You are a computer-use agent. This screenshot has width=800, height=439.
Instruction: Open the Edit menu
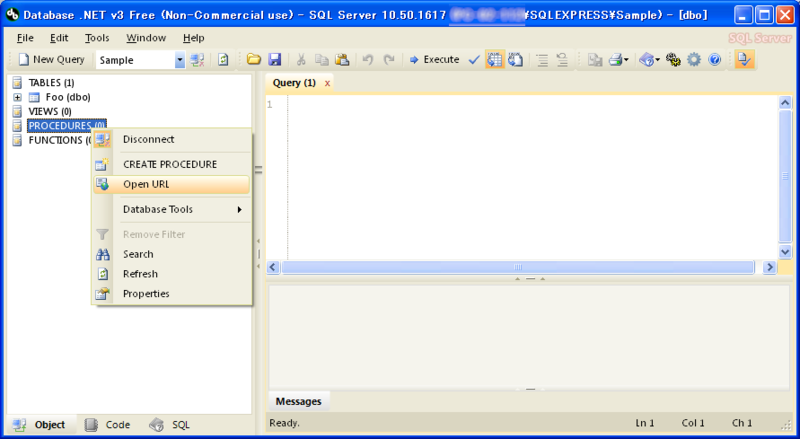coord(59,38)
